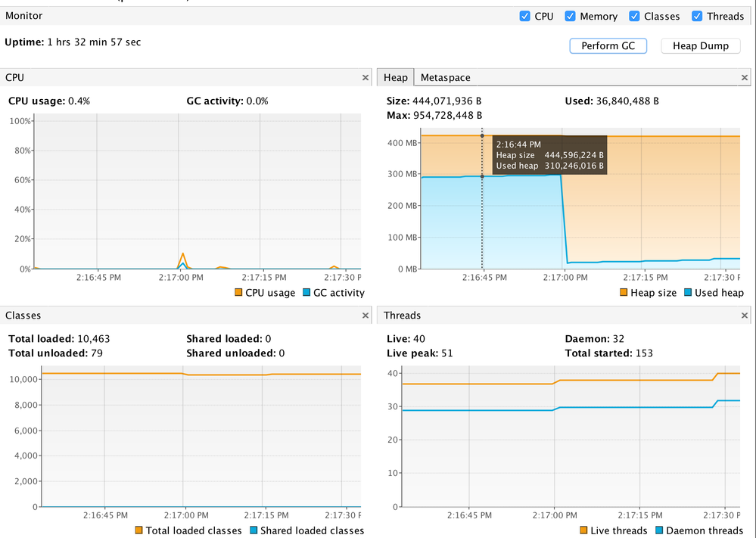Screen dimensions: 756x538
Task: Click the Heap Dump button
Action: [700, 46]
